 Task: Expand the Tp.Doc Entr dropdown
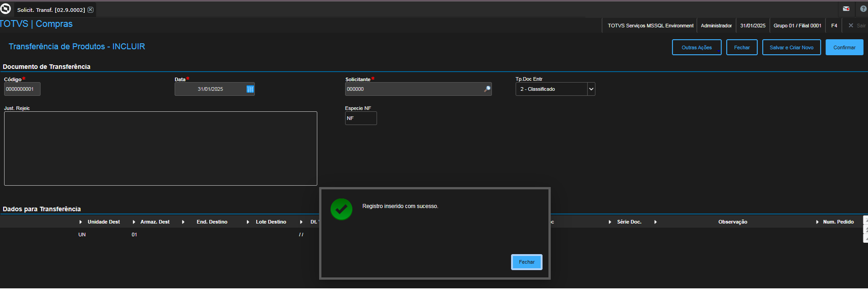pyautogui.click(x=591, y=89)
